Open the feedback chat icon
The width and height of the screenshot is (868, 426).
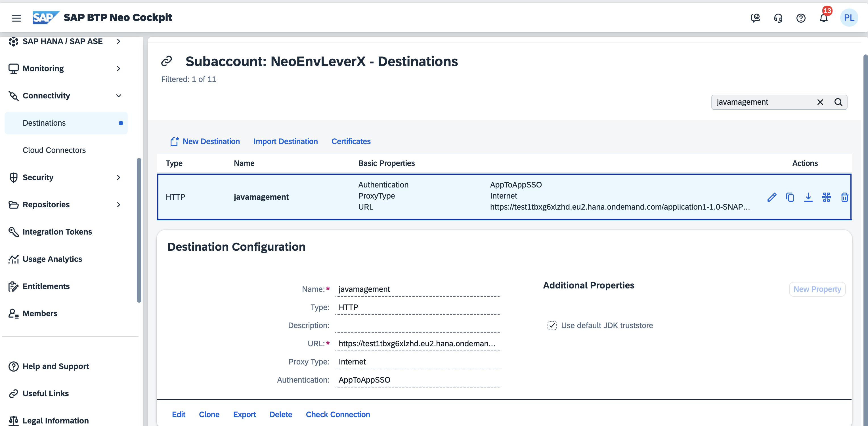click(x=756, y=18)
